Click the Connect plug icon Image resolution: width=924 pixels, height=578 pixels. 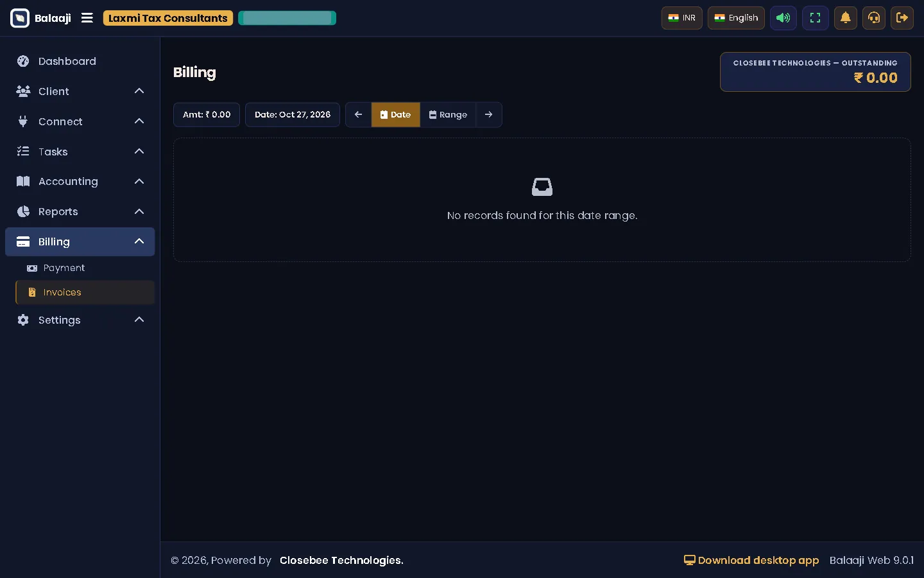point(23,121)
